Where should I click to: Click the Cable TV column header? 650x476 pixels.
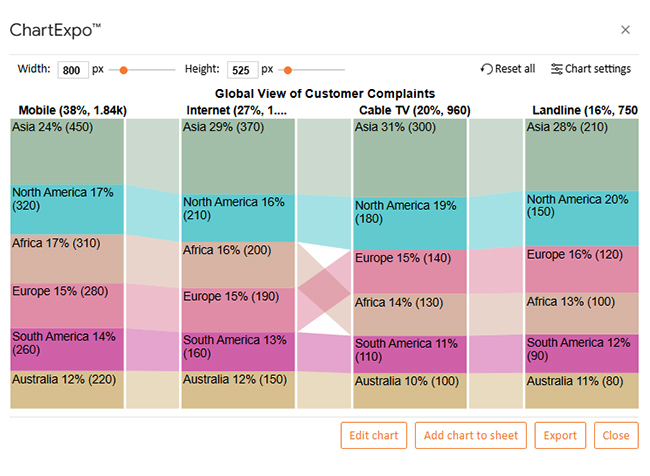point(414,110)
